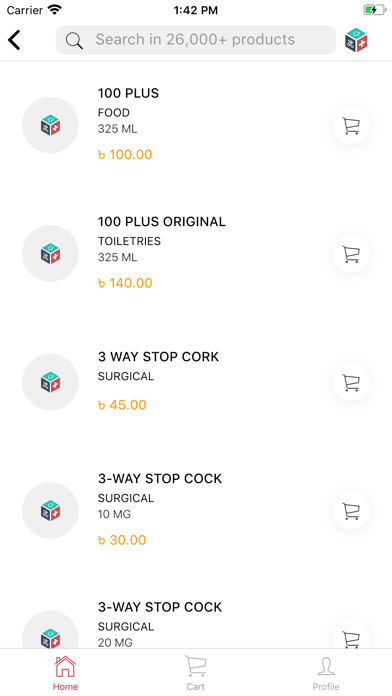Select the 3 WAY STOP CORK title

(158, 357)
